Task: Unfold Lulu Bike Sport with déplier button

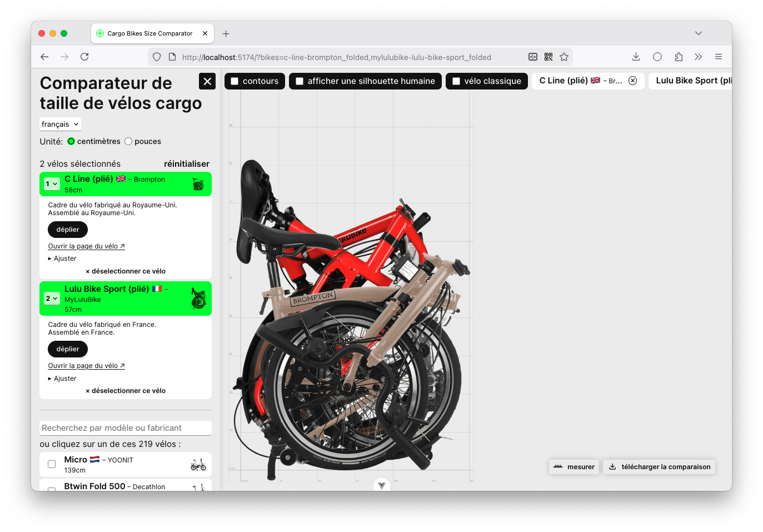Action: (68, 349)
